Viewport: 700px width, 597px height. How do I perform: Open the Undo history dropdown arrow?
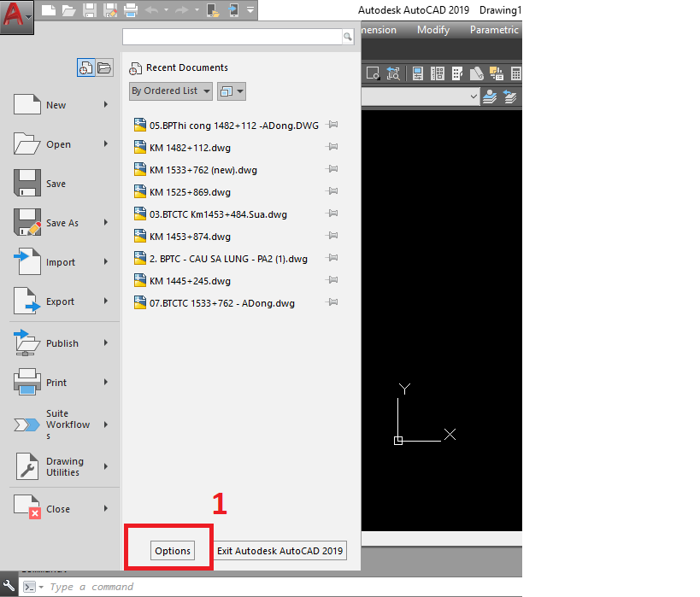pos(166,9)
